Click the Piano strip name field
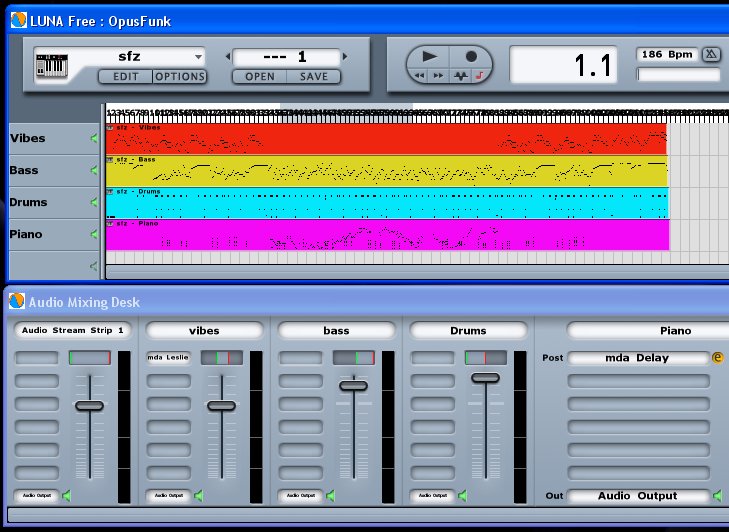This screenshot has height=532, width=729. pos(648,330)
